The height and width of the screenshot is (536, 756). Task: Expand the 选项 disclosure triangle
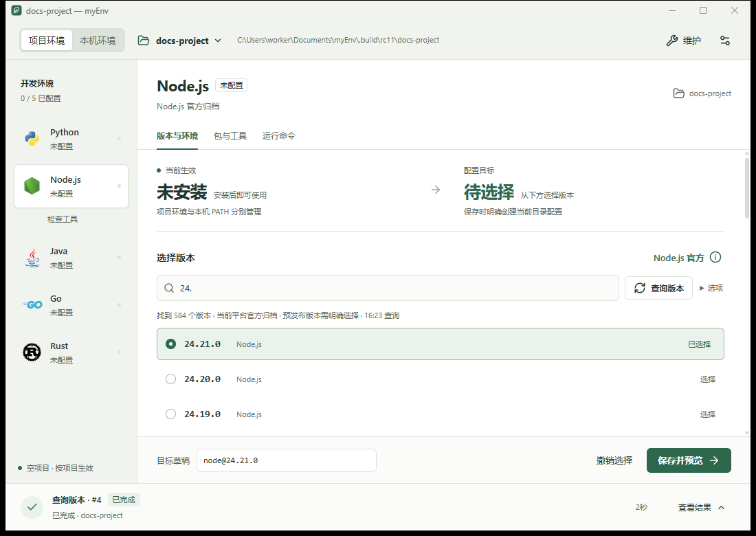tap(702, 288)
